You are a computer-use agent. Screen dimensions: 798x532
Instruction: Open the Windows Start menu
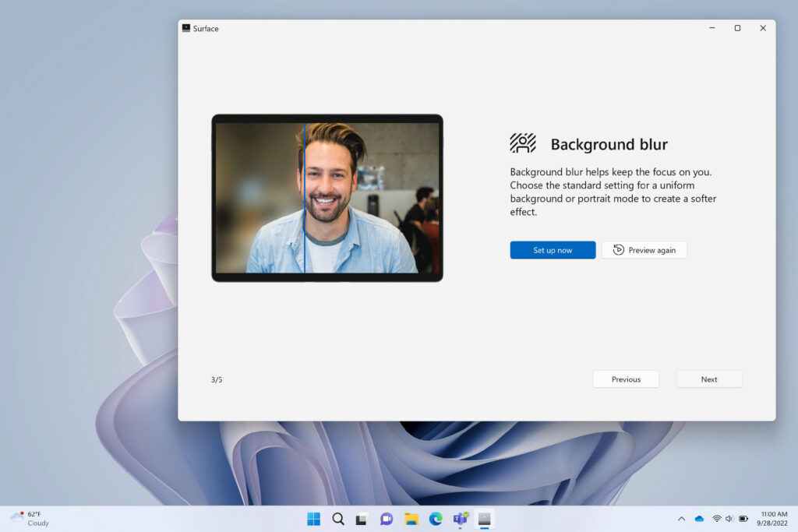click(313, 519)
